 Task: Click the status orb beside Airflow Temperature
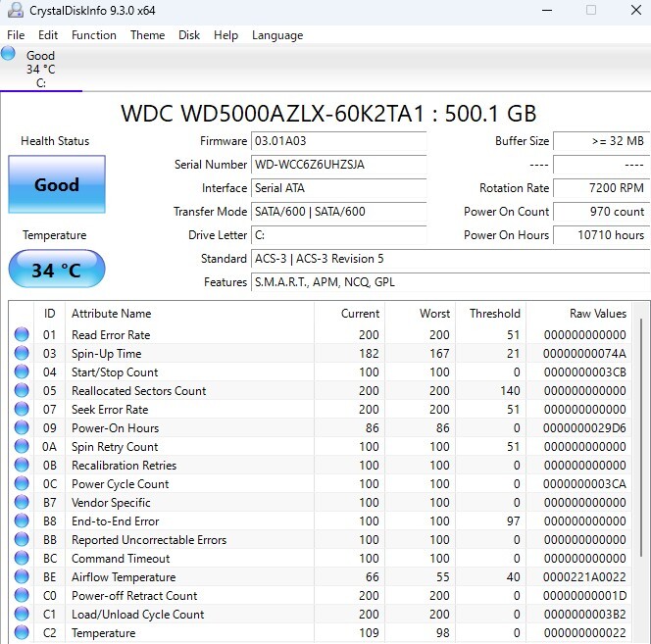22,577
